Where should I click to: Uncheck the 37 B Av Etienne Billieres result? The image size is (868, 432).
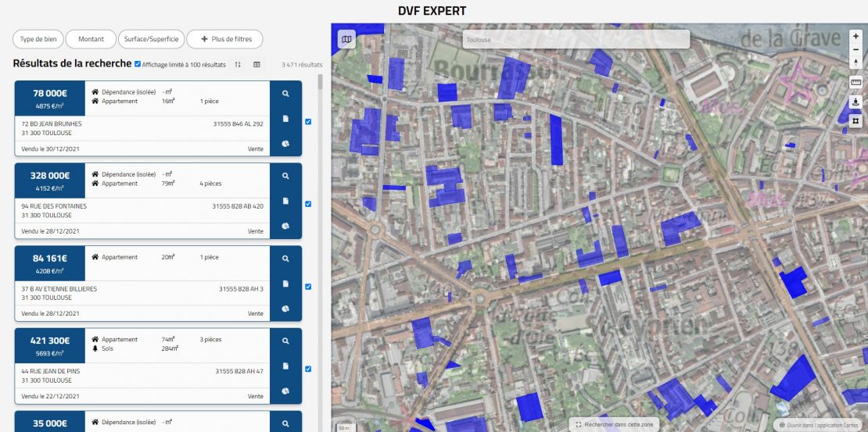coord(308,287)
